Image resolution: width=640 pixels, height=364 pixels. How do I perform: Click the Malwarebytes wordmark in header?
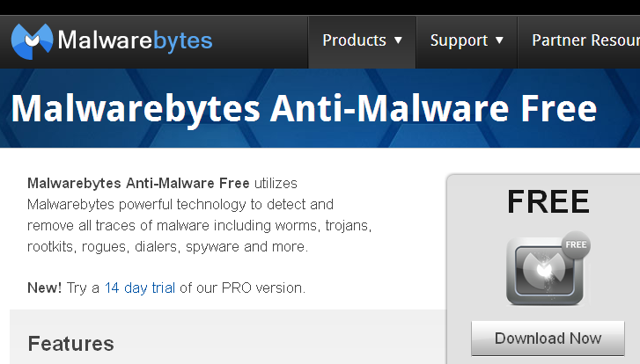(x=135, y=40)
